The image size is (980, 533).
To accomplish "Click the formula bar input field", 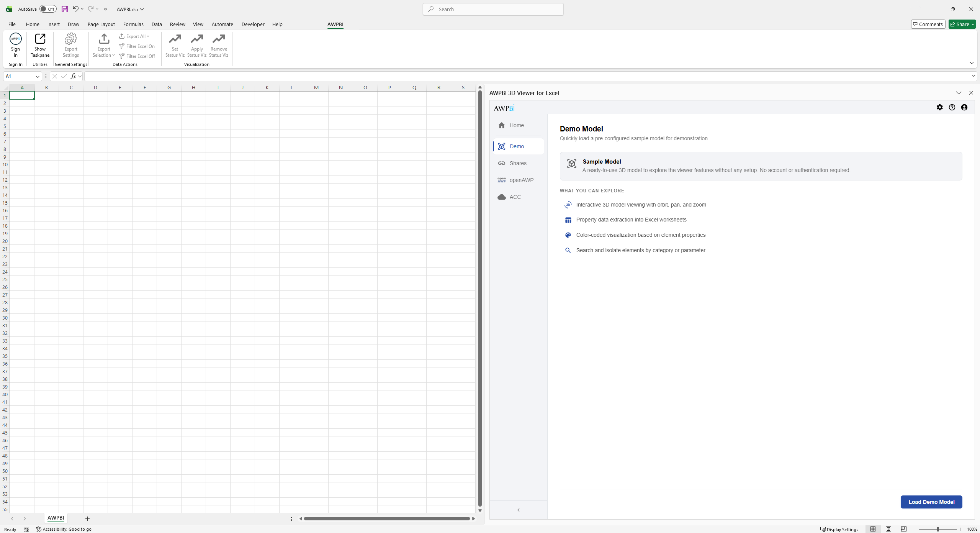I will 527,76.
